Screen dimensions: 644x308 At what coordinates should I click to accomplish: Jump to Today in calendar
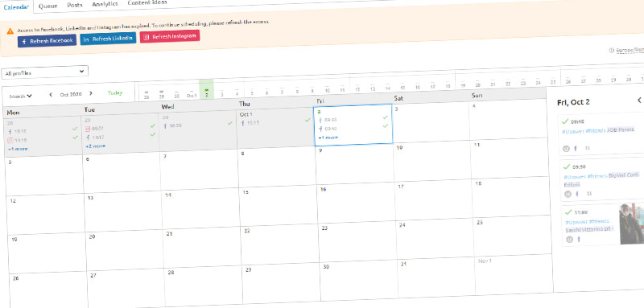click(x=115, y=92)
